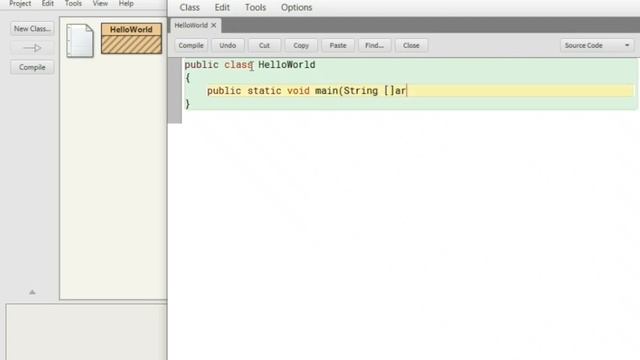Open the main window Edit menu
Image resolution: width=640 pixels, height=360 pixels.
[x=48, y=4]
